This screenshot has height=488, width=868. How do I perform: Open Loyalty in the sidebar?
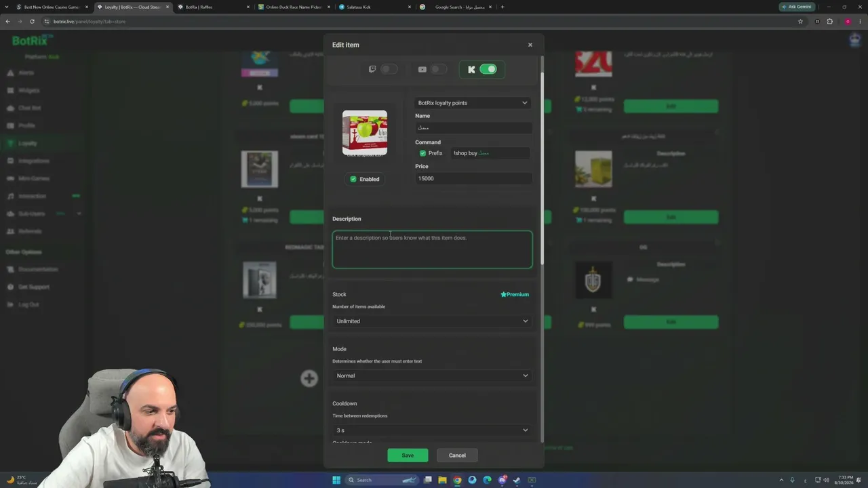click(28, 143)
